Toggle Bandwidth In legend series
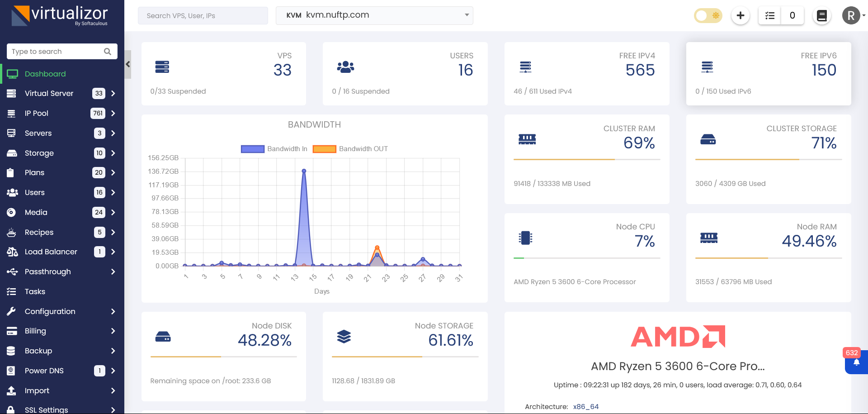This screenshot has width=868, height=414. (274, 149)
